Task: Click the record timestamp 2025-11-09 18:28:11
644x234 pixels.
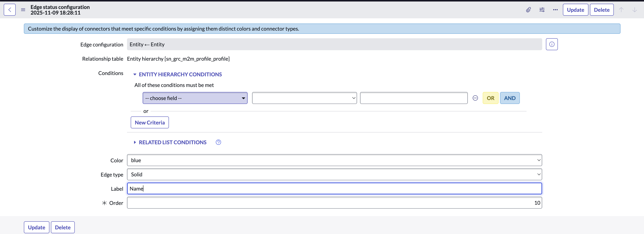Action: [56, 13]
